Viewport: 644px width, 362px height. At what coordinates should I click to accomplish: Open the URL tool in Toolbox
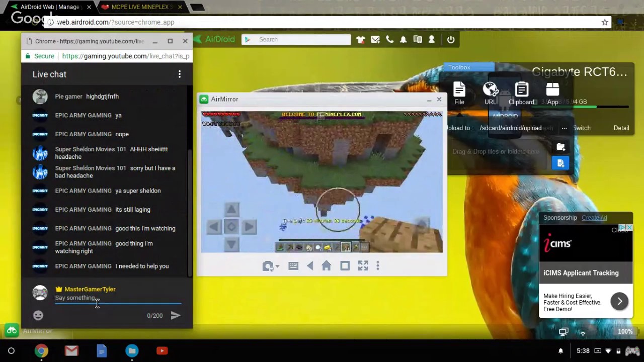click(490, 94)
